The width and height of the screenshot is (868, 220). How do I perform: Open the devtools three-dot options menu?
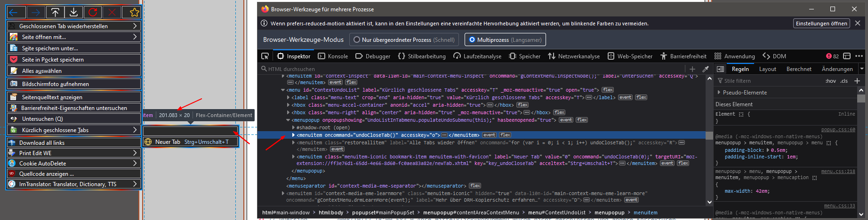tap(859, 56)
